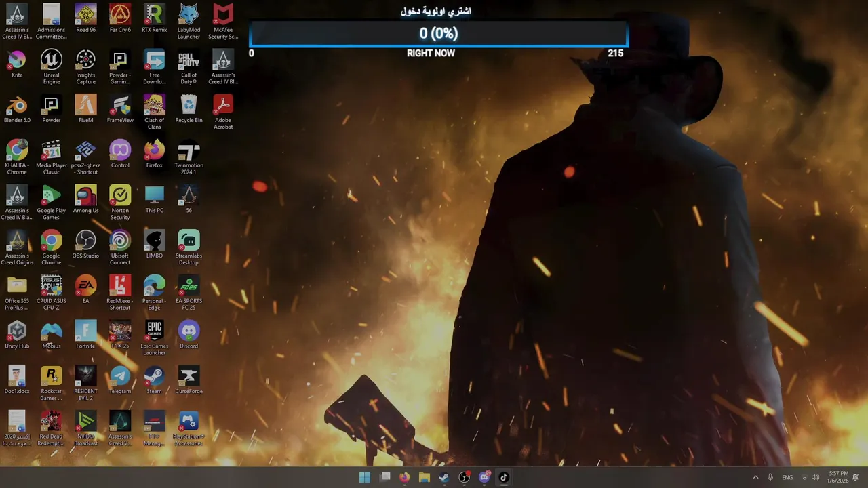868x488 pixels.
Task: Open the Personal - Edge shortcut
Action: [x=154, y=293]
